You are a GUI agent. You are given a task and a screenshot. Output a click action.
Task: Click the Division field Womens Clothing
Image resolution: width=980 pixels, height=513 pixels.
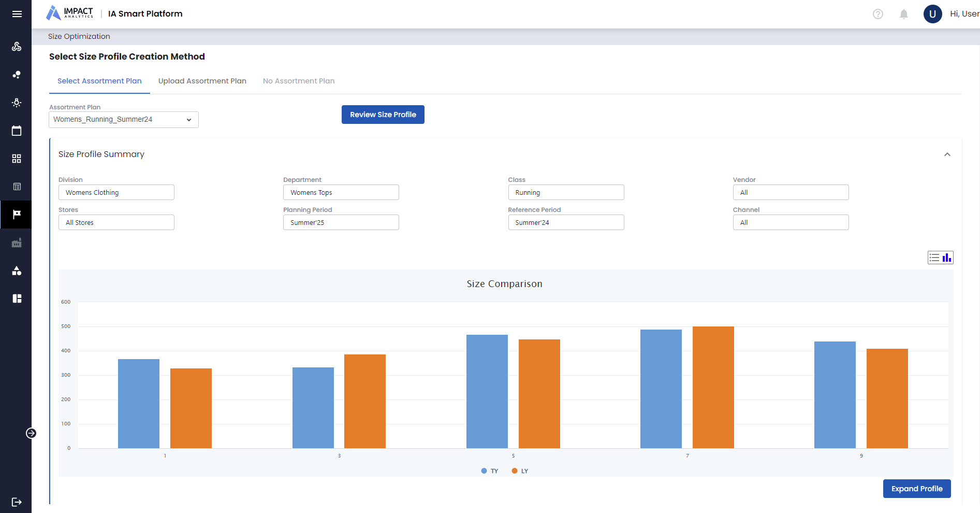116,192
